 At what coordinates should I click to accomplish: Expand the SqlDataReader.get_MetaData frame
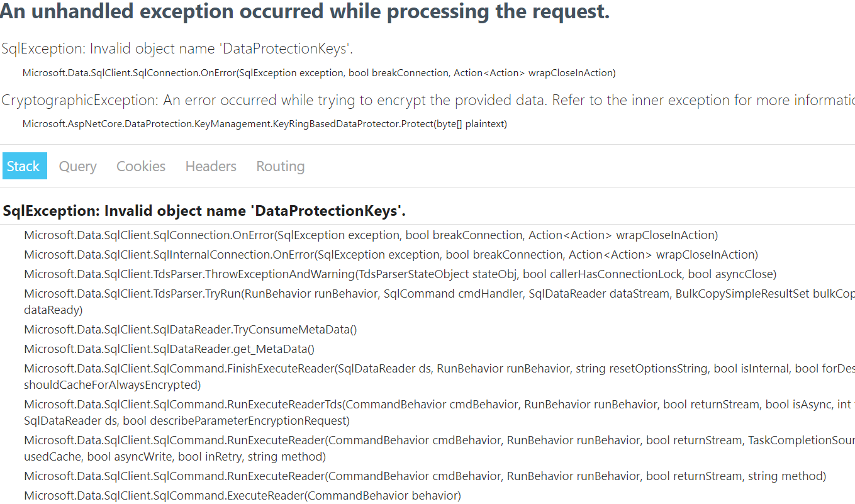(x=168, y=349)
